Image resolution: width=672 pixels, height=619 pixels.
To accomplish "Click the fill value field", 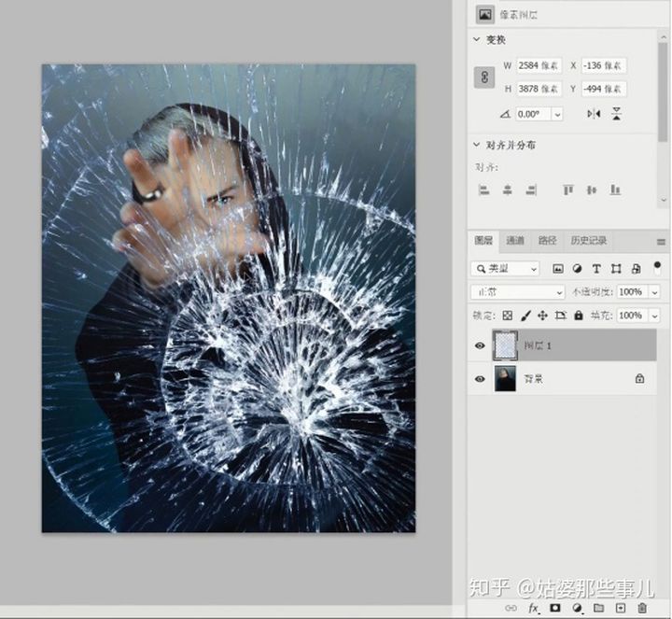I will pyautogui.click(x=633, y=316).
